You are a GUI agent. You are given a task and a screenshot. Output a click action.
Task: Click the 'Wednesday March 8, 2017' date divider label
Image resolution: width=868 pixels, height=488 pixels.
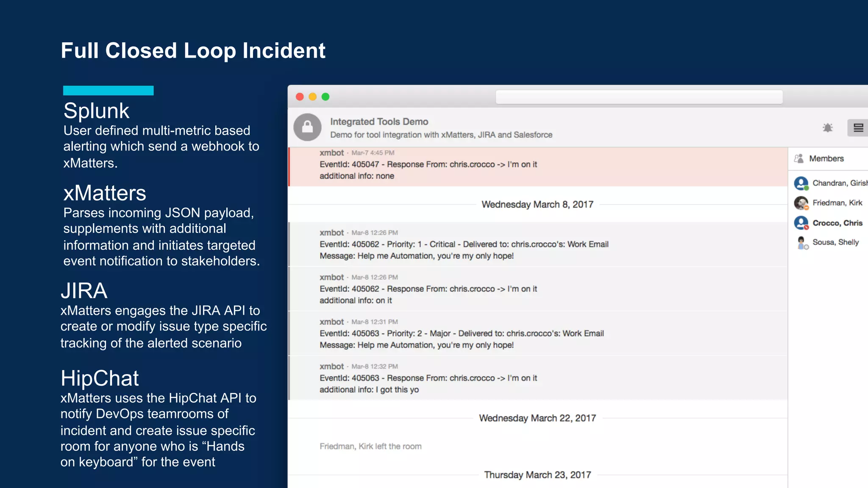pos(537,204)
